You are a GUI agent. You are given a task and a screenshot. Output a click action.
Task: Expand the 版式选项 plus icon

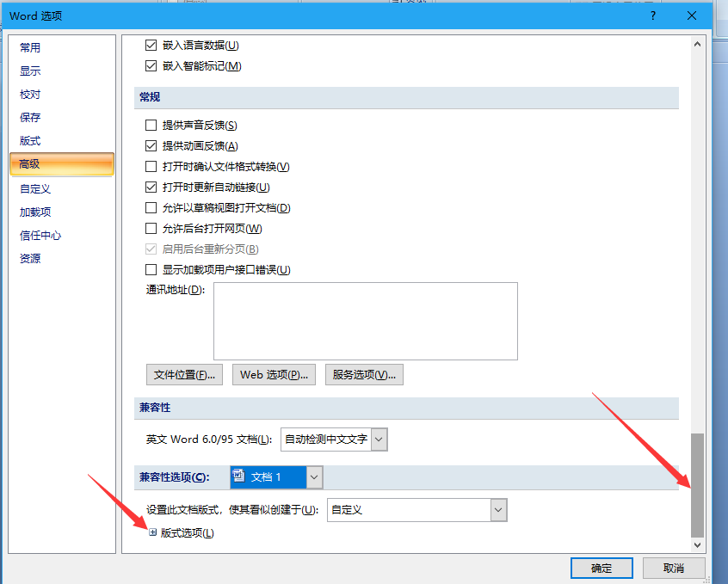pyautogui.click(x=153, y=532)
